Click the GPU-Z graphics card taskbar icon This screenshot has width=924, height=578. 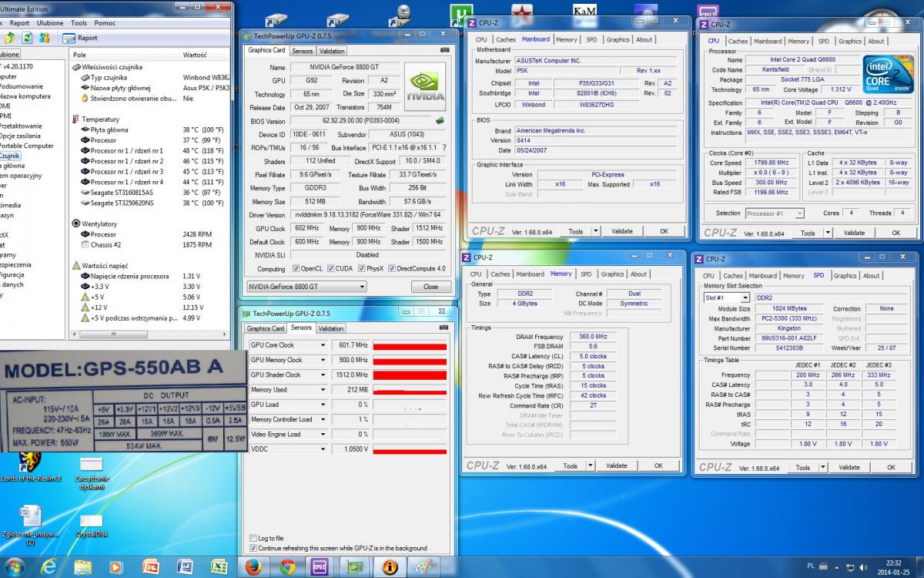pos(355,566)
